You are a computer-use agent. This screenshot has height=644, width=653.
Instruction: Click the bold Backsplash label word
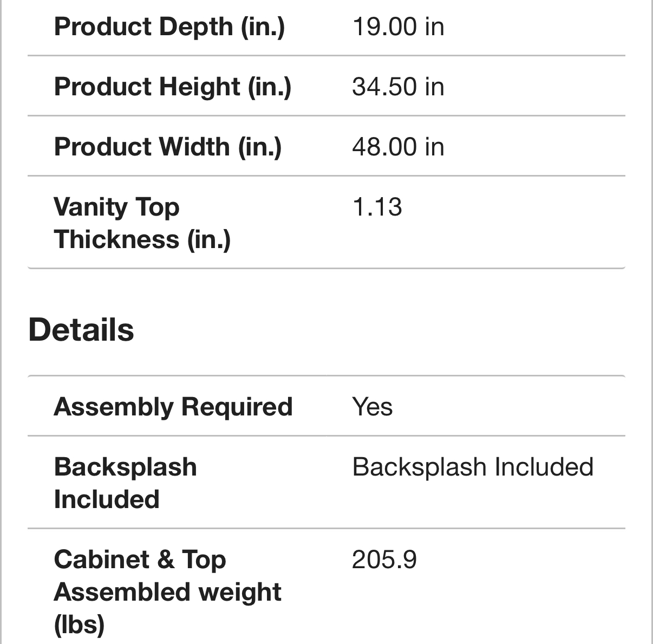click(x=125, y=467)
